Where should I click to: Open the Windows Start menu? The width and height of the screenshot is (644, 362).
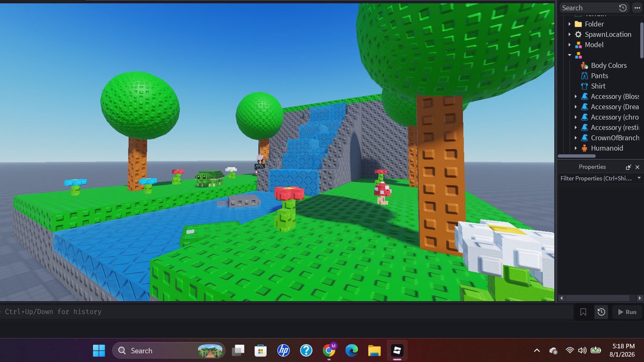point(99,351)
